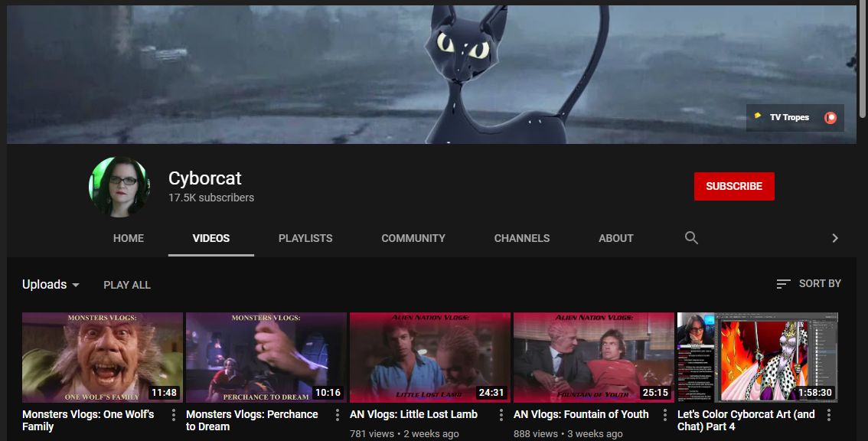Select the VIDEOS tab

pyautogui.click(x=211, y=238)
